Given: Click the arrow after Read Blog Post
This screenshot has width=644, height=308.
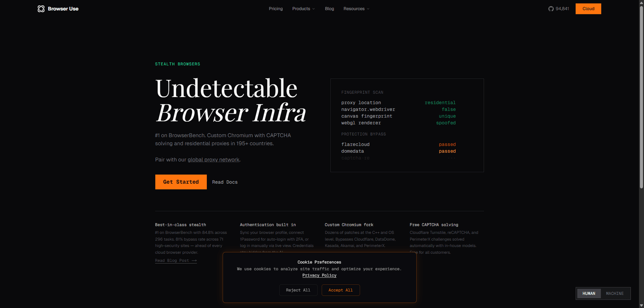Looking at the screenshot, I should 194,260.
